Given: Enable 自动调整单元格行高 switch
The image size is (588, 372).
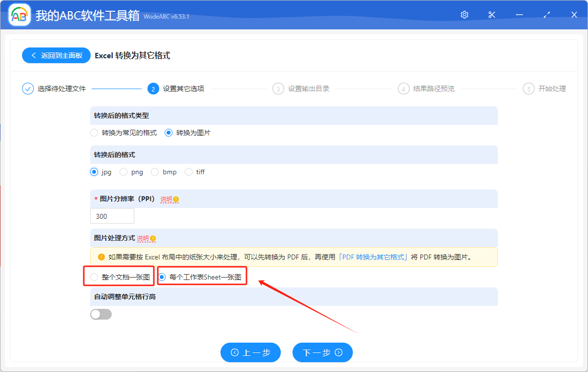Looking at the screenshot, I should tap(100, 314).
